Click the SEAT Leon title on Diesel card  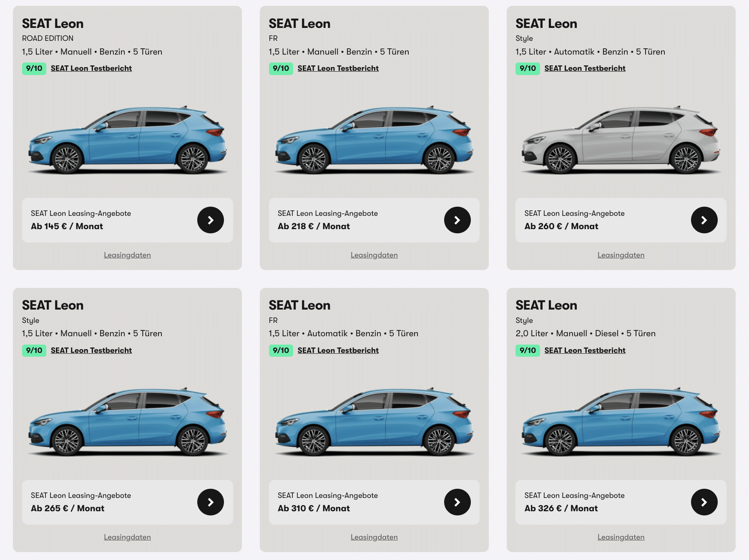click(546, 305)
